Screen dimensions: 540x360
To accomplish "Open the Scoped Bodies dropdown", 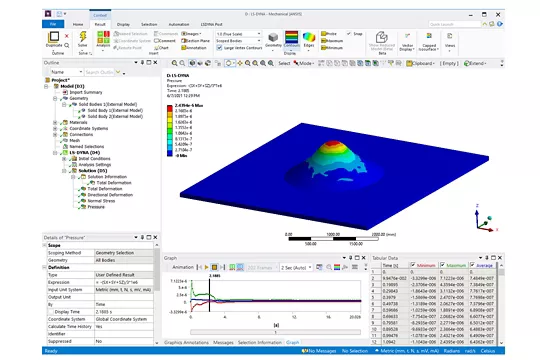I will pos(238,41).
